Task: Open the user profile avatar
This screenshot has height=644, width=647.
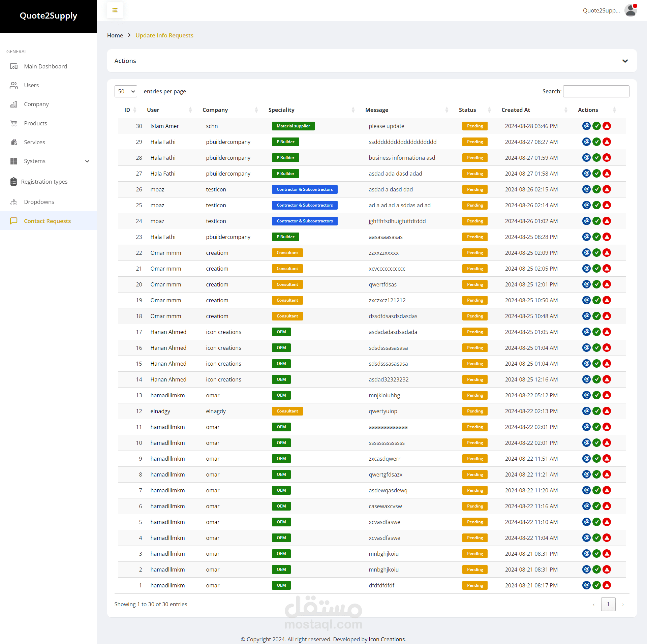Action: (x=630, y=10)
